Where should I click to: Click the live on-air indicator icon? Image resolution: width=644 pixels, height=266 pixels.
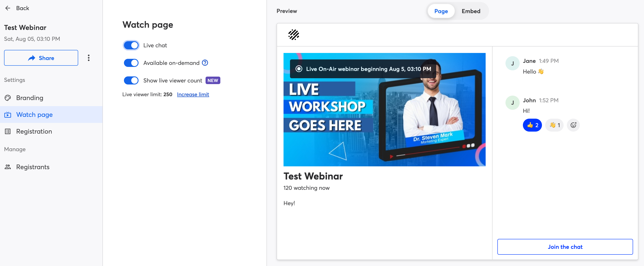point(299,69)
